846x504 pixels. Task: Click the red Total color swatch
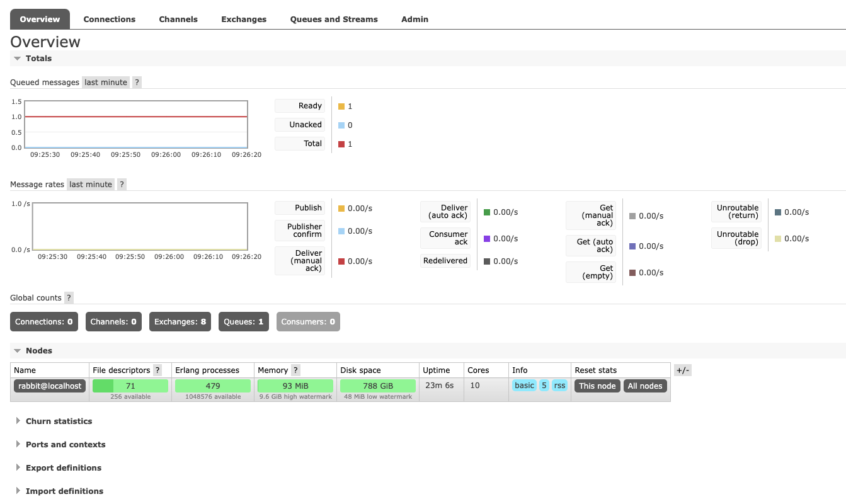point(341,144)
